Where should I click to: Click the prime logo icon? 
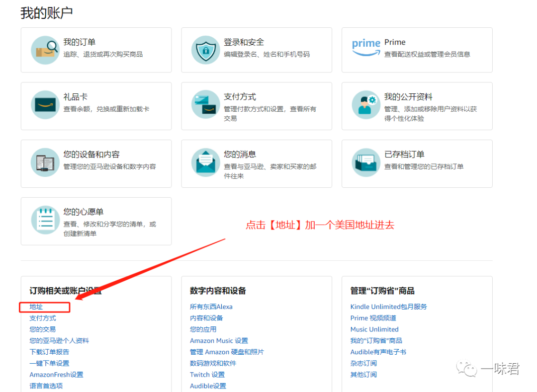(x=366, y=48)
